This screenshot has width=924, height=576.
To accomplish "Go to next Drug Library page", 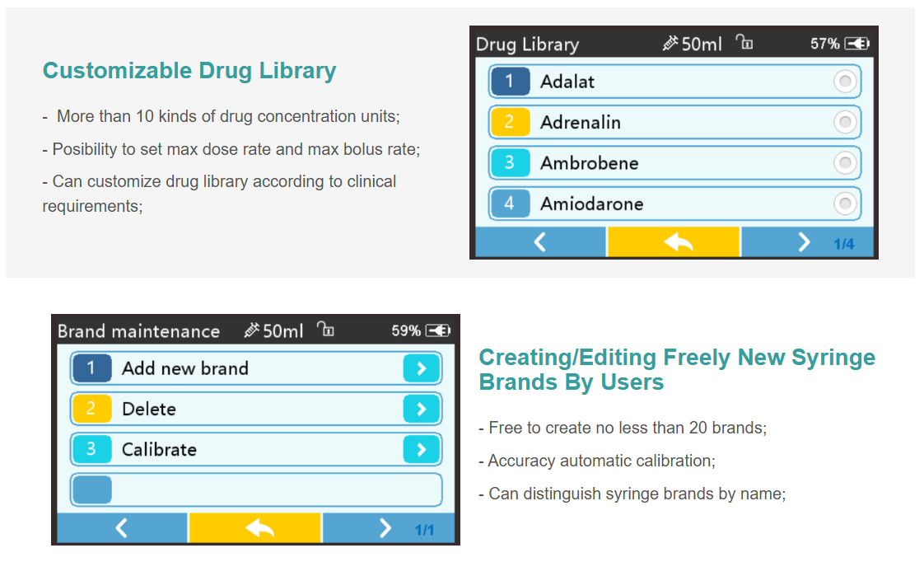I will (x=804, y=241).
